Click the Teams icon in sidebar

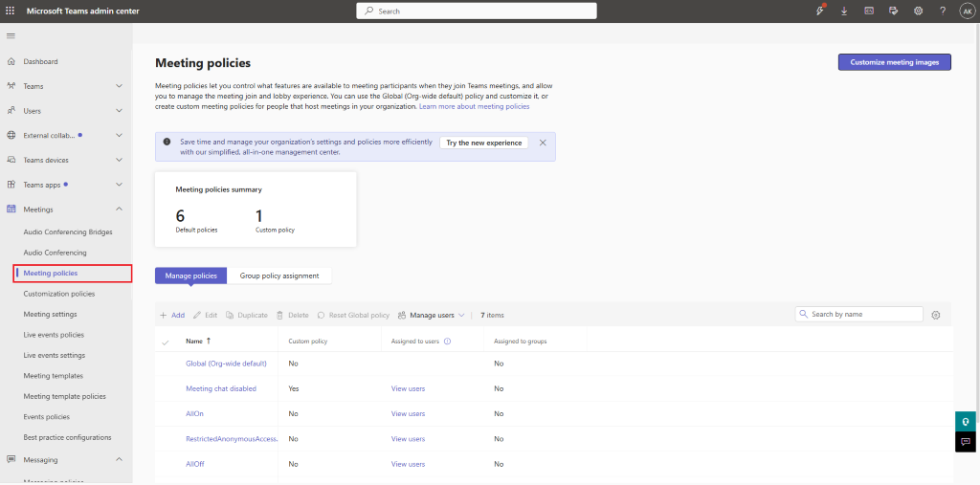(x=11, y=86)
